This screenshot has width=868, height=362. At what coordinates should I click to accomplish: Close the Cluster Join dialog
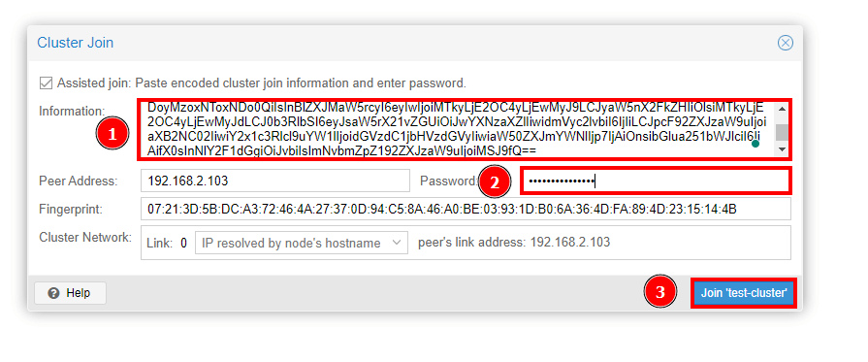tap(785, 43)
